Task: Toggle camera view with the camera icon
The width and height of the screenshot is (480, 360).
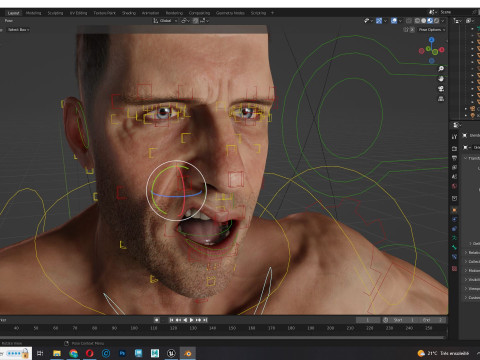Action: (441, 89)
